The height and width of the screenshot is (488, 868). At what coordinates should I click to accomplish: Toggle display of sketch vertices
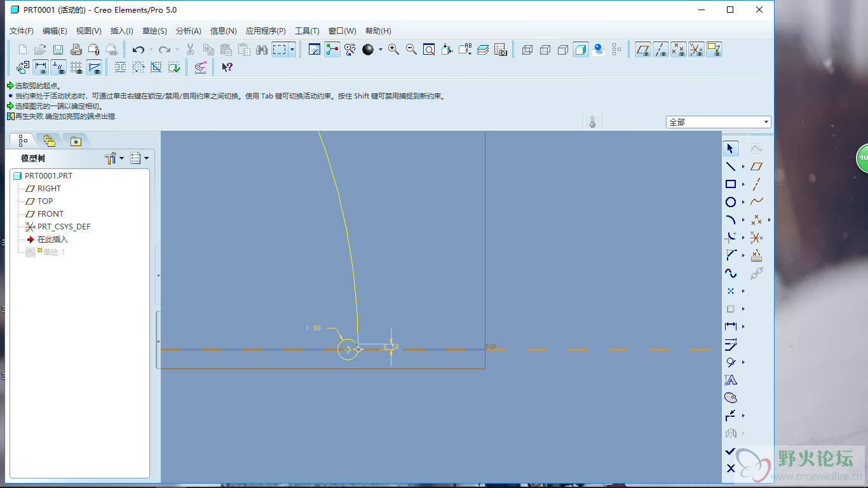(94, 67)
